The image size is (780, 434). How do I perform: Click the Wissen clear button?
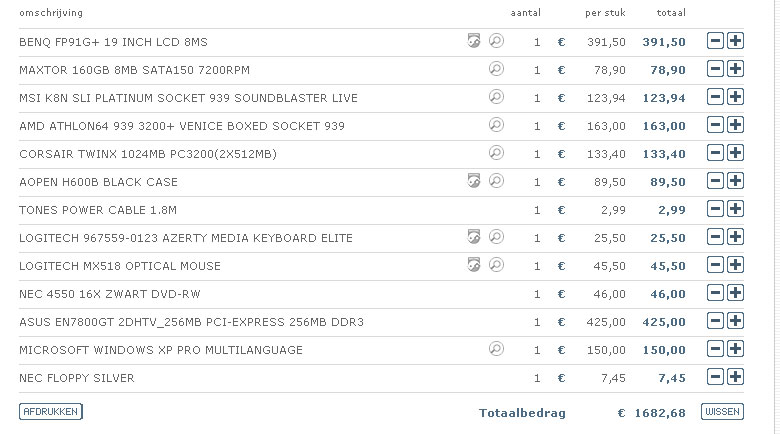pyautogui.click(x=723, y=411)
